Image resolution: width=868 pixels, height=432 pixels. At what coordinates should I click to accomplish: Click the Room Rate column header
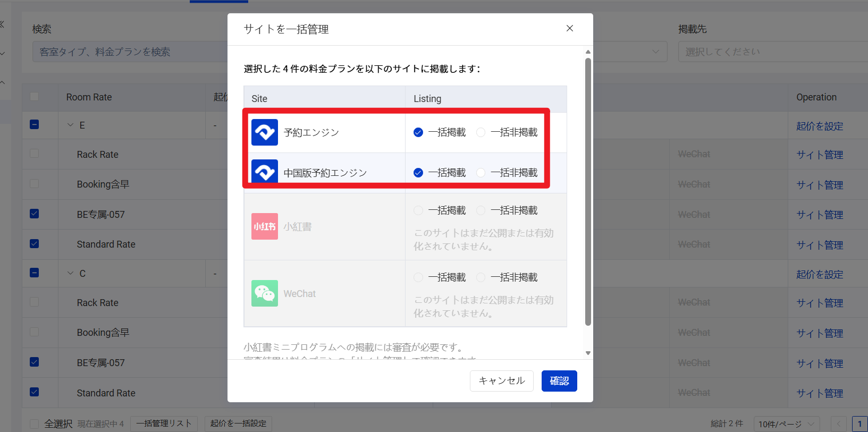click(x=89, y=97)
